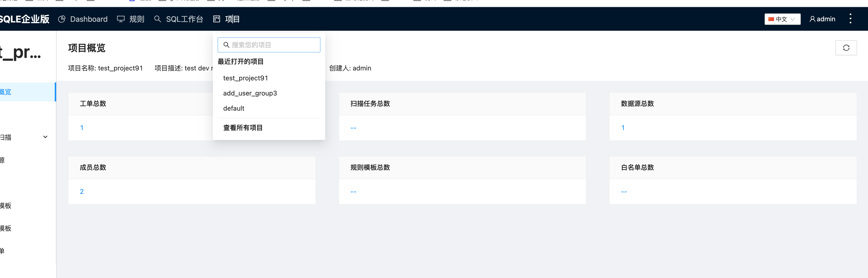868x278 pixels.
Task: Click the SQLE企业版 logo text
Action: (x=25, y=19)
